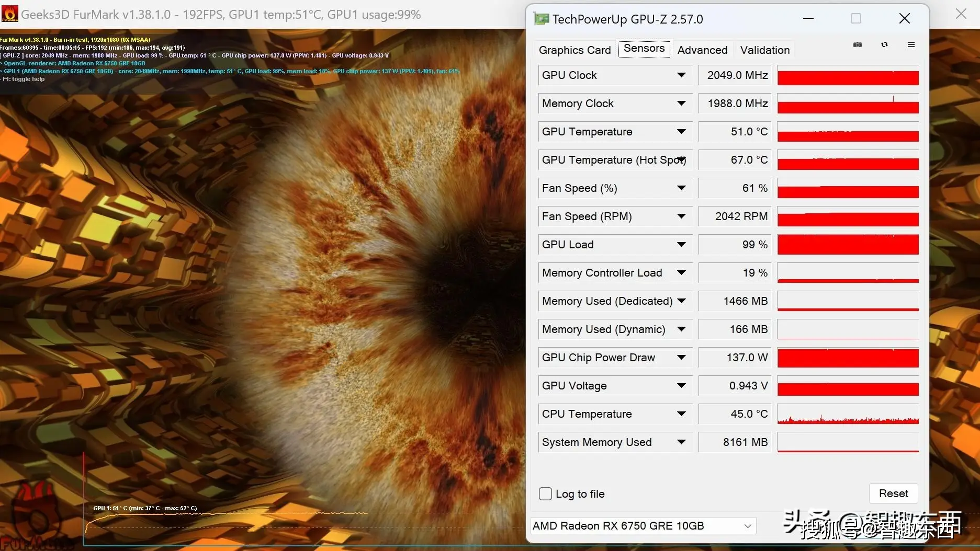The height and width of the screenshot is (551, 980).
Task: Open the GPU Load sensor dropdown
Action: pyautogui.click(x=681, y=245)
